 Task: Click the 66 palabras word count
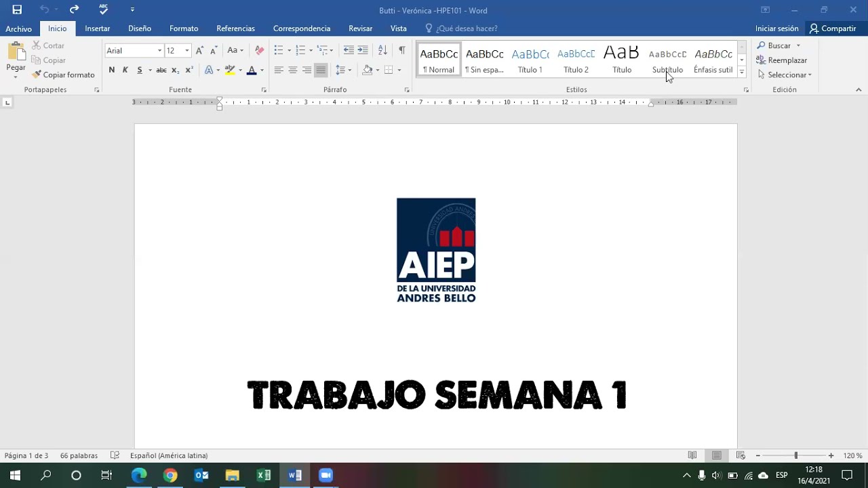[x=79, y=455]
